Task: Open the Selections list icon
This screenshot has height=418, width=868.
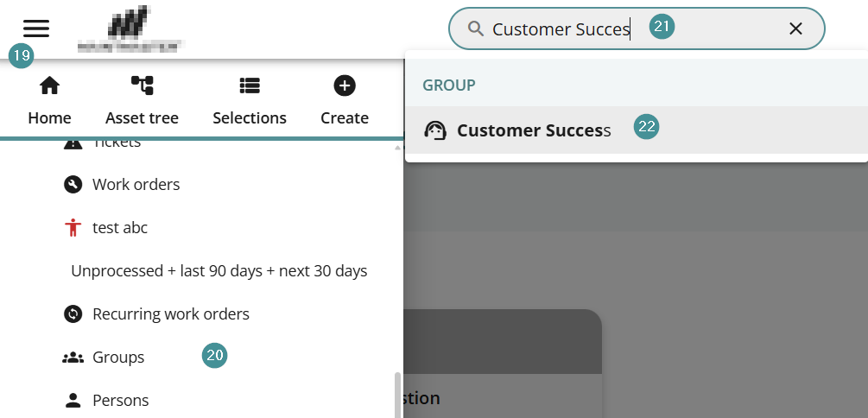Action: tap(250, 85)
